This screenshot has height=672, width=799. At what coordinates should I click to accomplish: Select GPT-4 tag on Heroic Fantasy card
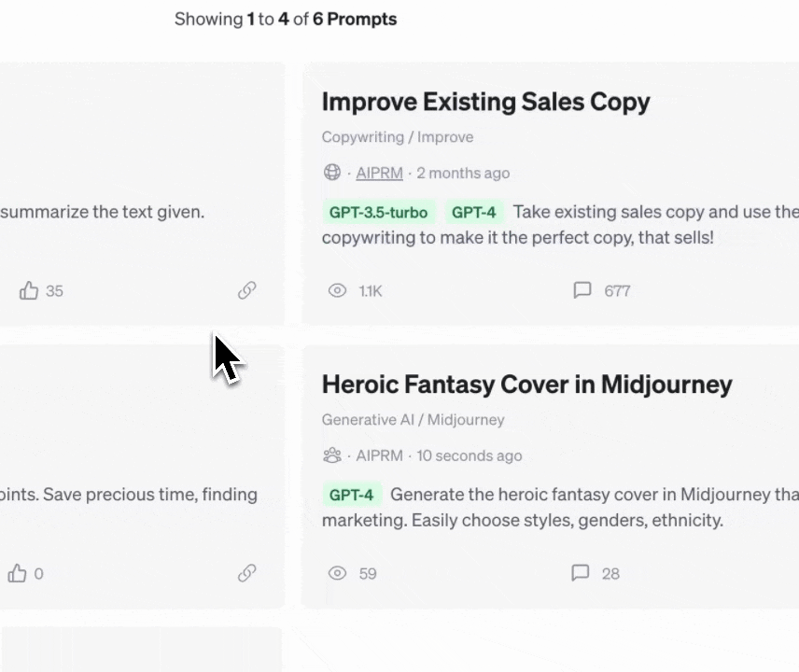[351, 495]
